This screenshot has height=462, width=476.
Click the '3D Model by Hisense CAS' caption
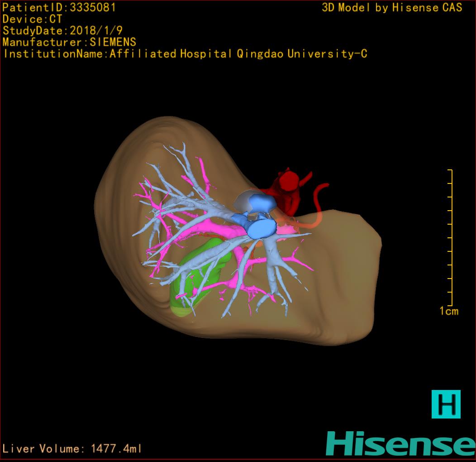pos(392,8)
